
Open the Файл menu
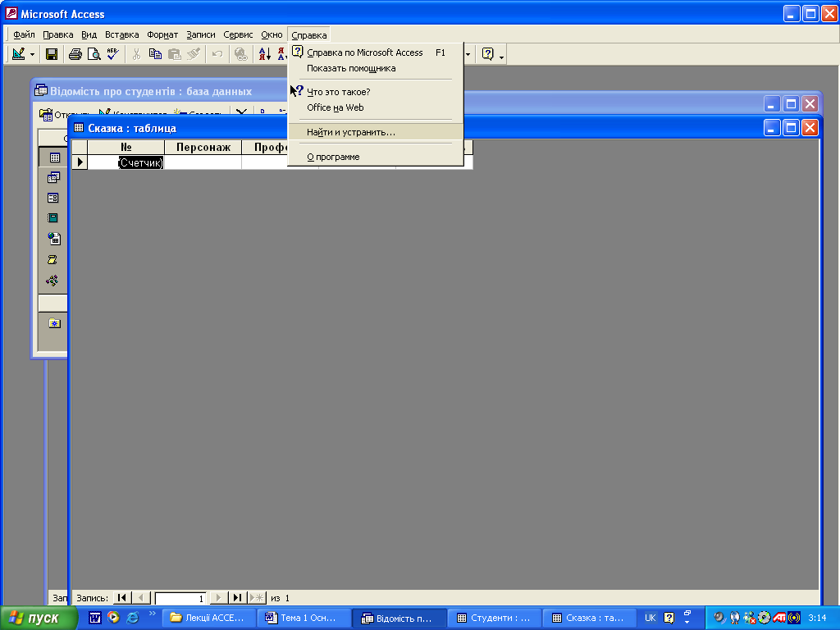tap(24, 34)
